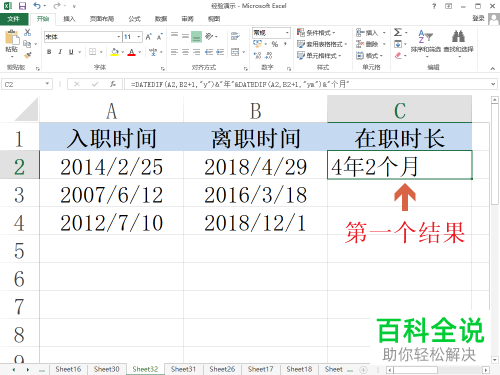
Task: Toggle top vertical alignment
Action: [x=174, y=36]
